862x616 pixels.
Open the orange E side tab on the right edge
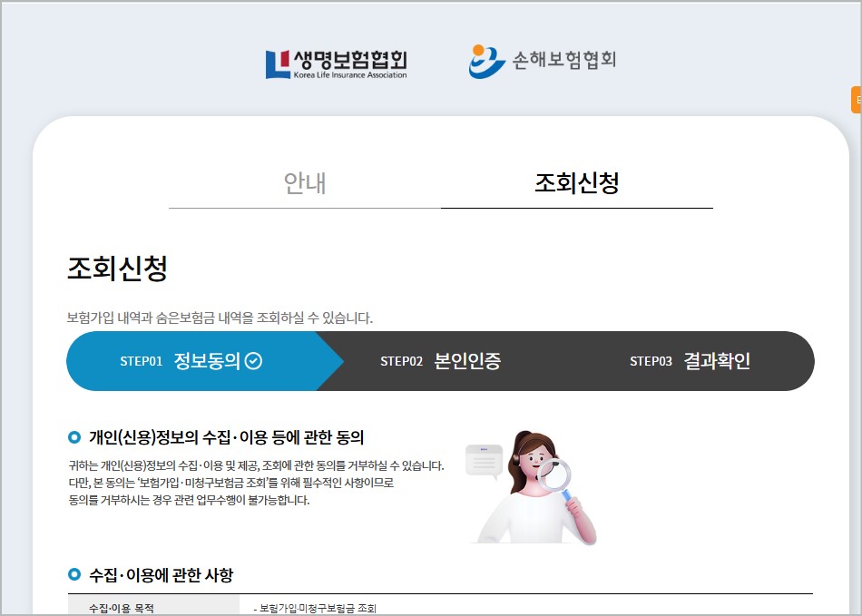(x=857, y=101)
